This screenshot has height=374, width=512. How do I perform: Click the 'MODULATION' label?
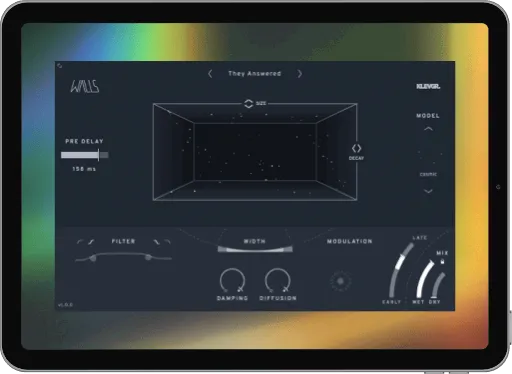coord(350,241)
